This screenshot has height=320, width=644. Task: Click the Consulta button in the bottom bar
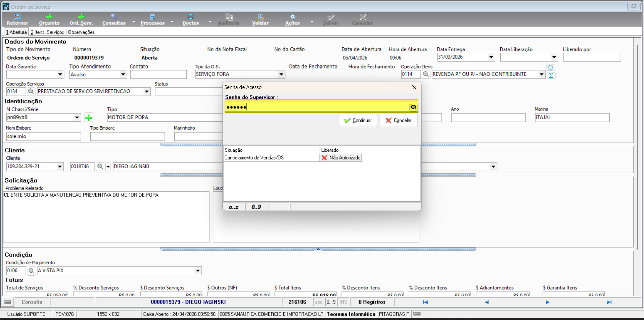[x=32, y=302]
